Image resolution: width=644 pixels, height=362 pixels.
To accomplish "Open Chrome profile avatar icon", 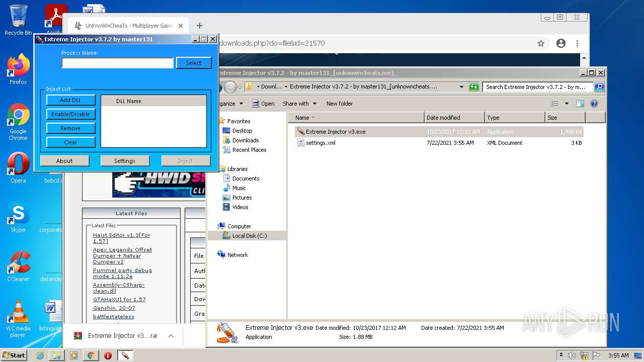I will click(x=561, y=43).
